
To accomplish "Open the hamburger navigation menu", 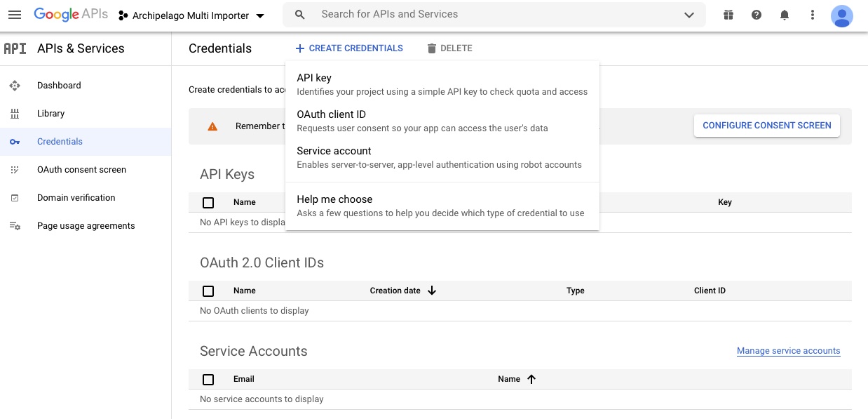I will [15, 15].
